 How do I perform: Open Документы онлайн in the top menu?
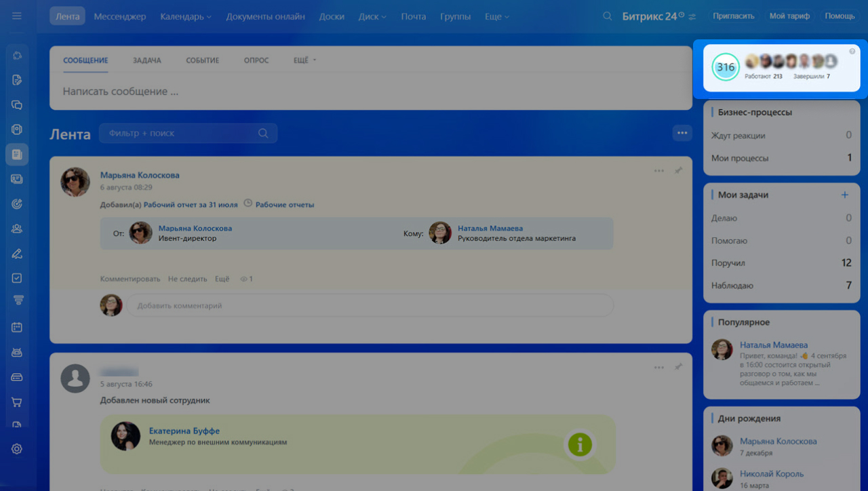click(x=265, y=16)
